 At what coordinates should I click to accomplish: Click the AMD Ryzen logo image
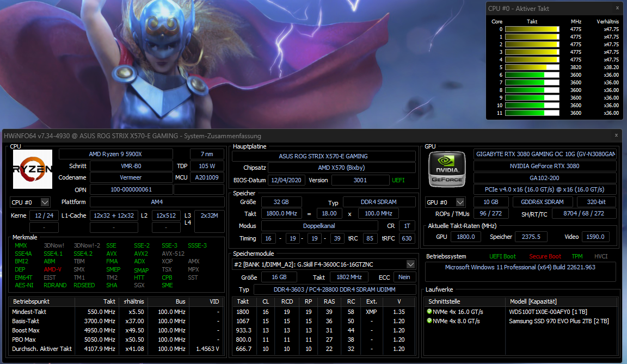click(33, 169)
